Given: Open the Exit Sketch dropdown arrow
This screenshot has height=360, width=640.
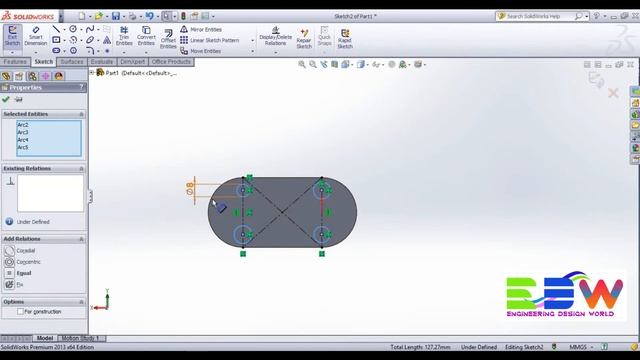Looking at the screenshot, I should pos(12,53).
